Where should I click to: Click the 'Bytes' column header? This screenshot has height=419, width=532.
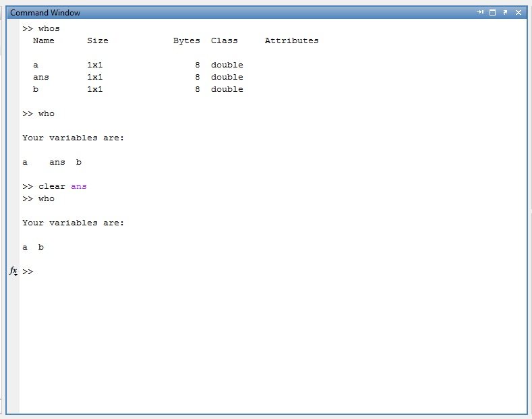187,40
